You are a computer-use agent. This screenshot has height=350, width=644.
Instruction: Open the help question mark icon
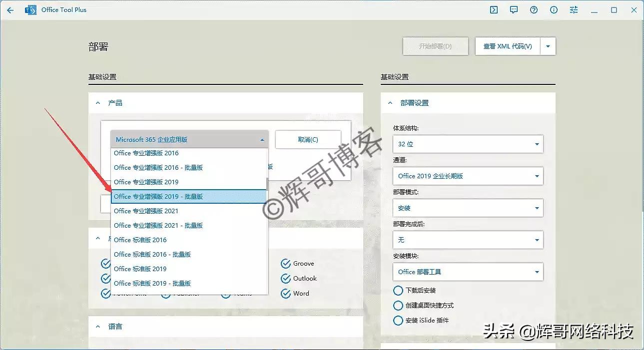pos(534,9)
